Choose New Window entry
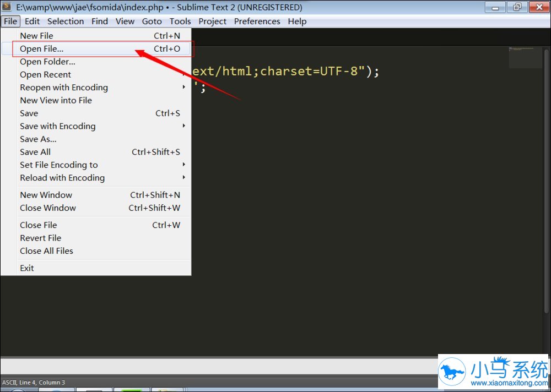 click(x=96, y=195)
